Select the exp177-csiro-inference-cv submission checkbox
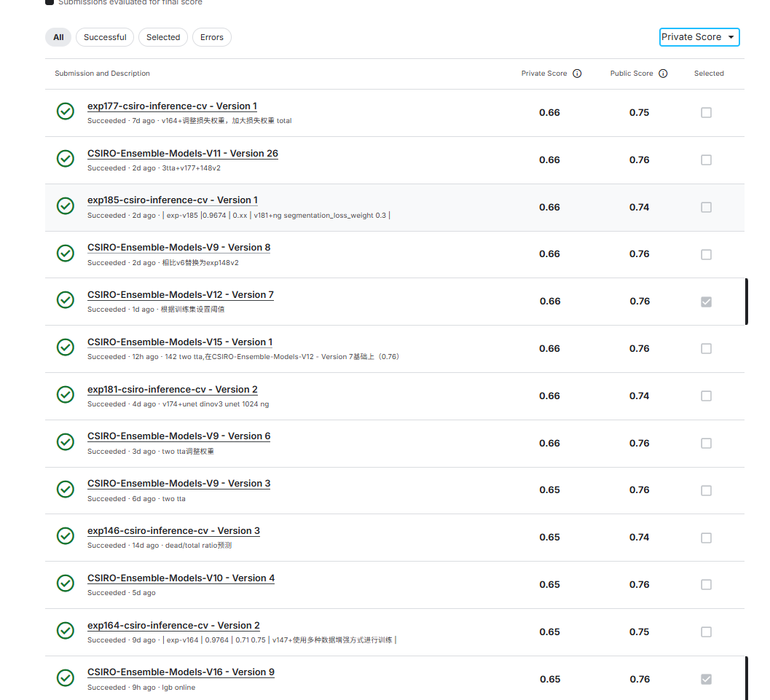The width and height of the screenshot is (770, 700). [706, 112]
